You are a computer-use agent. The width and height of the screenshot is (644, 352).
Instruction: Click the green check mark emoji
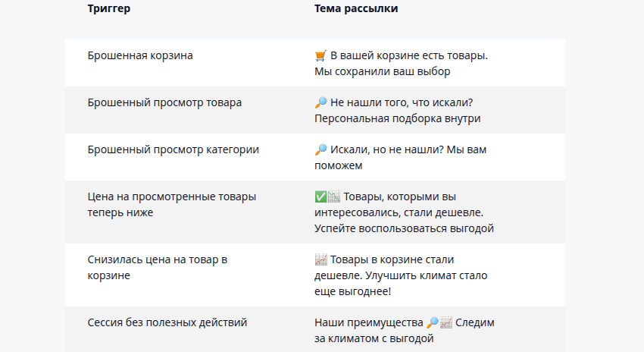320,197
